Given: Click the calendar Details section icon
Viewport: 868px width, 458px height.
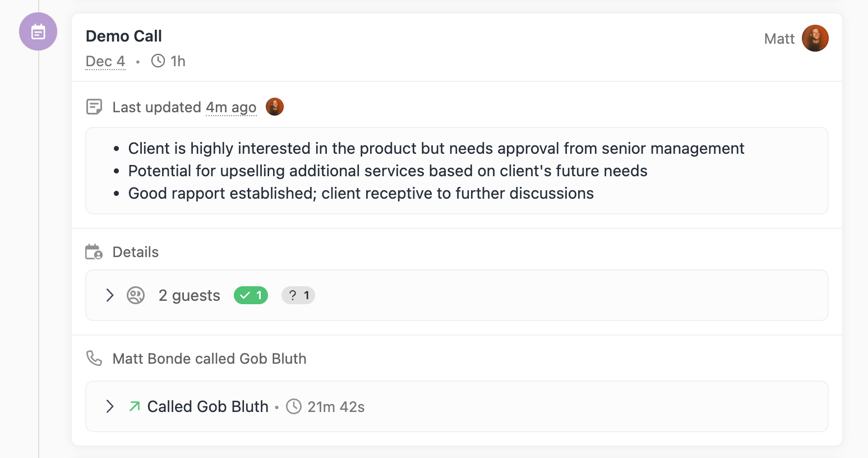Looking at the screenshot, I should point(94,252).
